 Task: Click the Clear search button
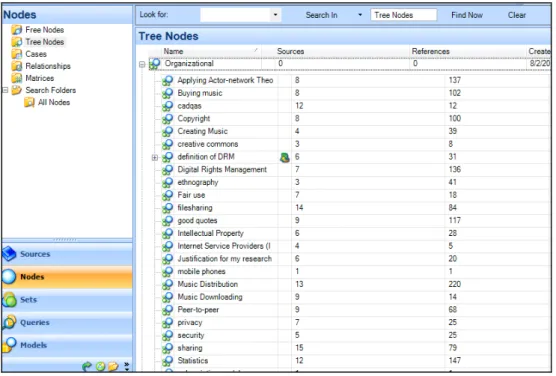(x=517, y=15)
